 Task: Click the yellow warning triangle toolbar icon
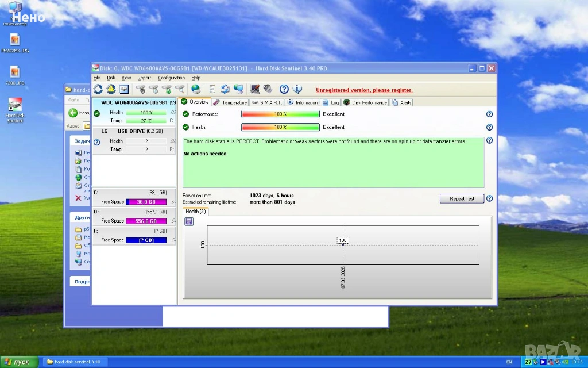coord(111,89)
